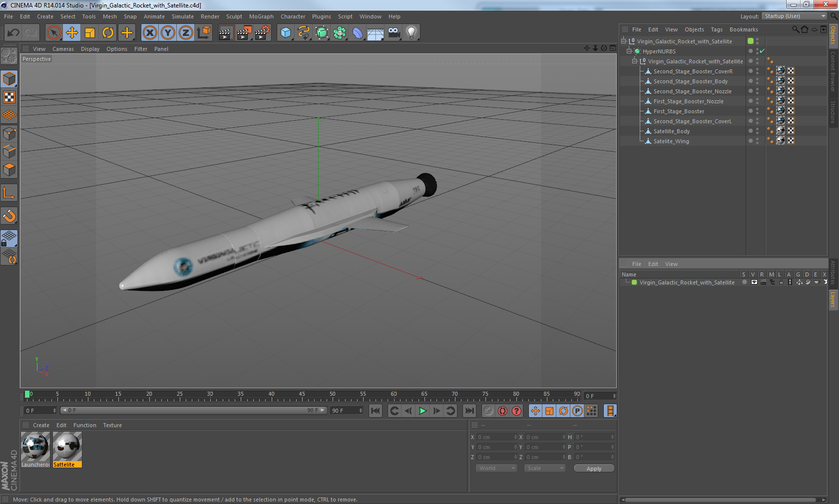The height and width of the screenshot is (504, 839).
Task: Play the animation forward
Action: pyautogui.click(x=422, y=411)
